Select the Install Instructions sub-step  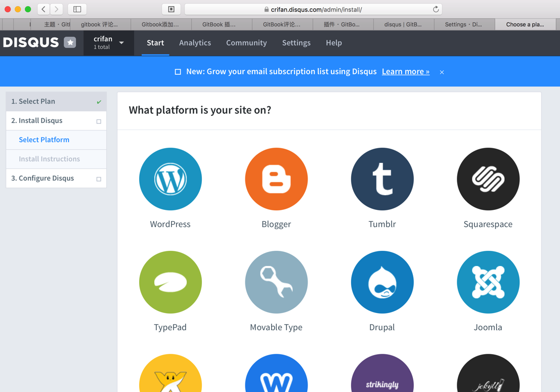(x=56, y=159)
